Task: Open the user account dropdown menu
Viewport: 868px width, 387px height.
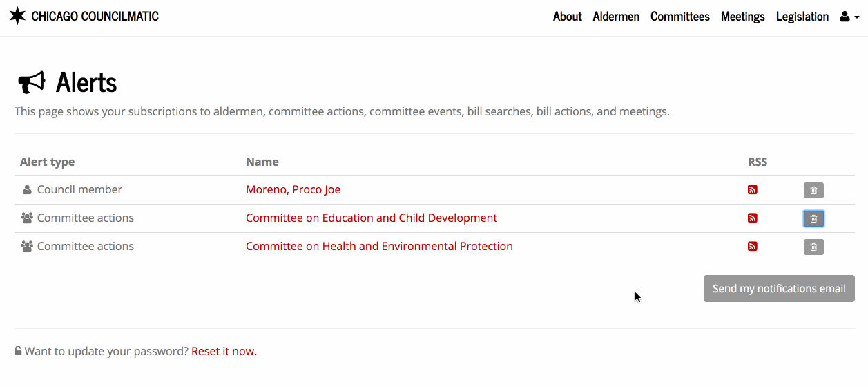Action: click(x=849, y=17)
